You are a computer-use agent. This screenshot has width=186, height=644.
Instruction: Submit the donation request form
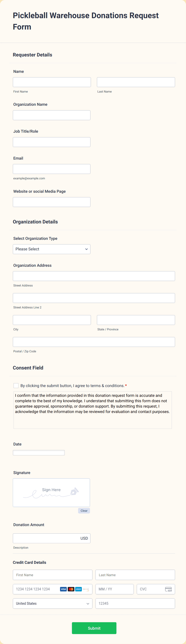pos(94,628)
